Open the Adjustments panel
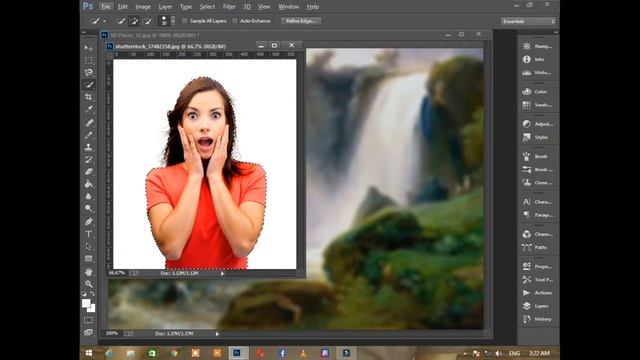This screenshot has width=640, height=360. coord(538,124)
